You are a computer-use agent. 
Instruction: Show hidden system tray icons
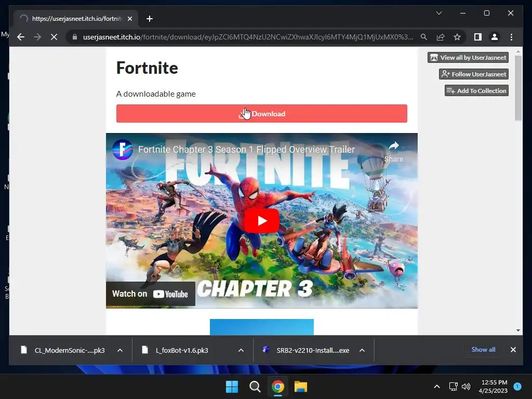[x=436, y=387]
